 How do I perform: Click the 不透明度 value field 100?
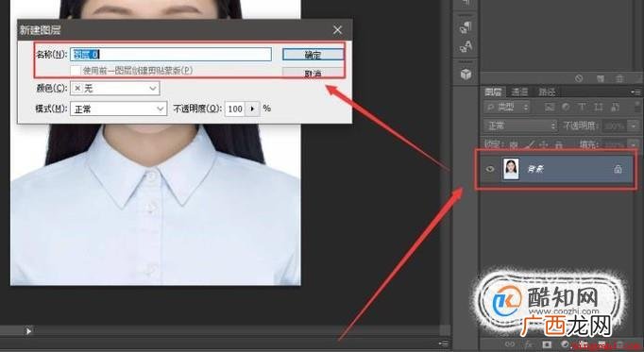pyautogui.click(x=235, y=109)
